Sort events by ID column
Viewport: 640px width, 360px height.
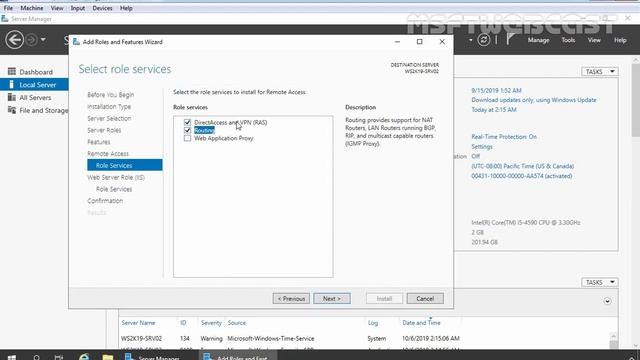pyautogui.click(x=183, y=322)
